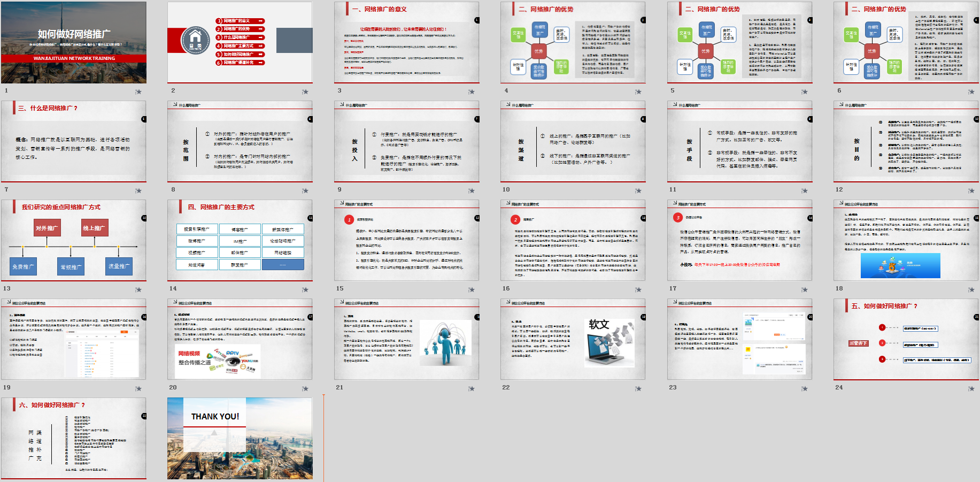
Task: Select slide 13 with the promotion methods flowchart
Action: (x=74, y=240)
